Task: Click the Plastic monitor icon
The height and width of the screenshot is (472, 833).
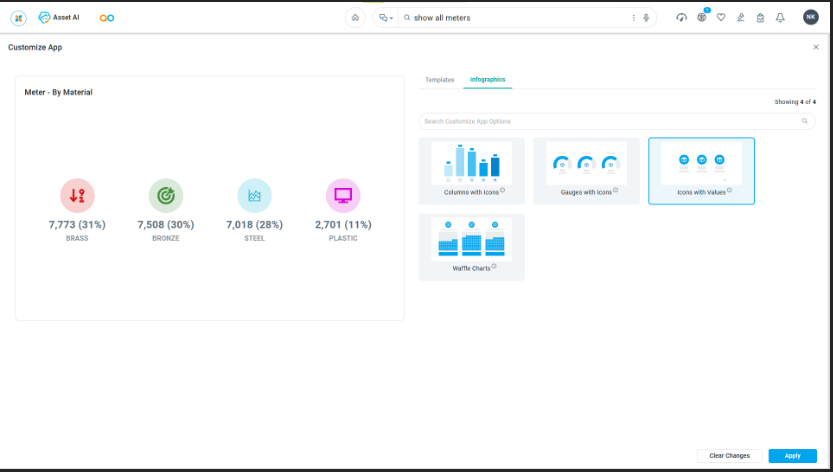Action: click(343, 196)
